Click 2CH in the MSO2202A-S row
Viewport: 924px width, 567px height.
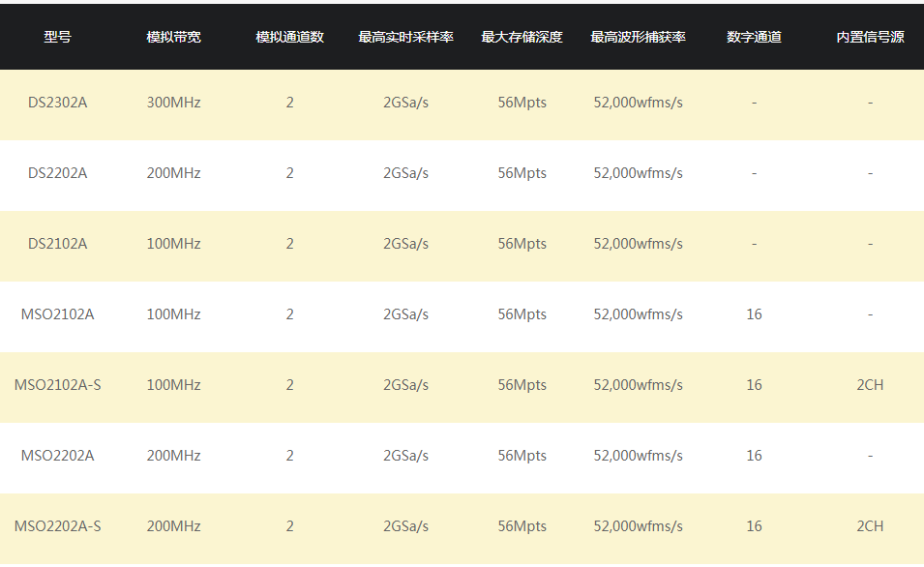[870, 527]
